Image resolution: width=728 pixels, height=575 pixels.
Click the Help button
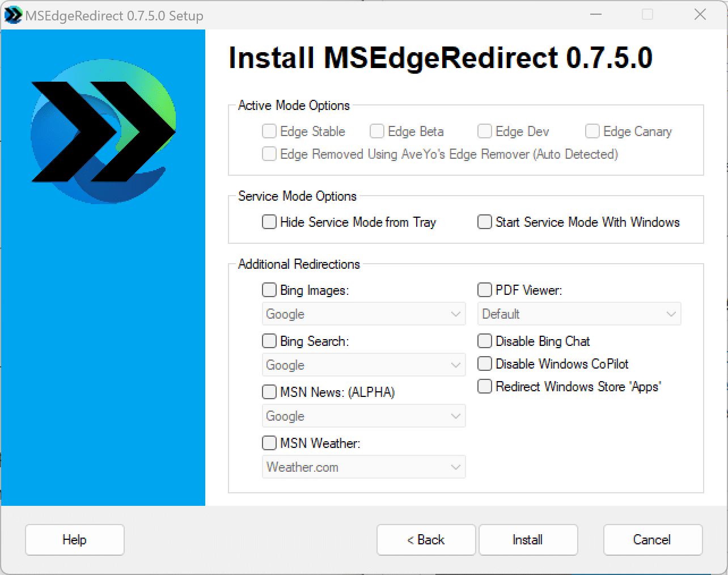pos(74,540)
